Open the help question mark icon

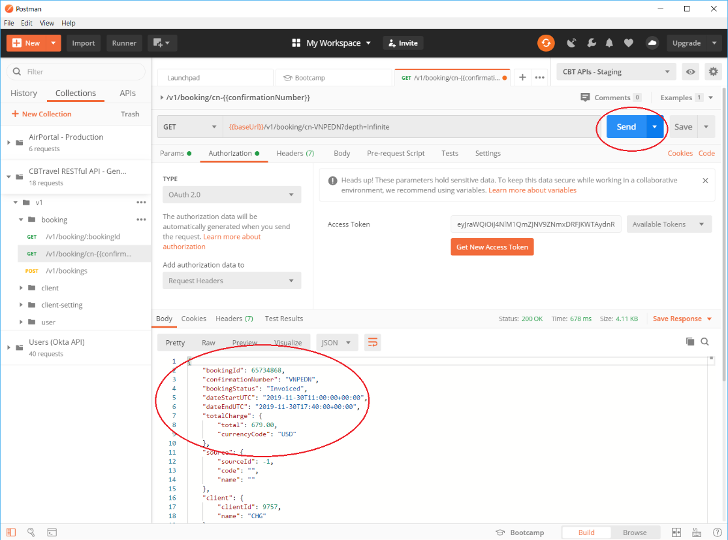[717, 532]
